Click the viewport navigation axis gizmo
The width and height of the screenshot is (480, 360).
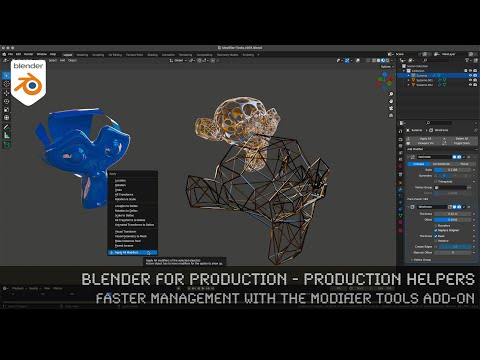coord(384,81)
